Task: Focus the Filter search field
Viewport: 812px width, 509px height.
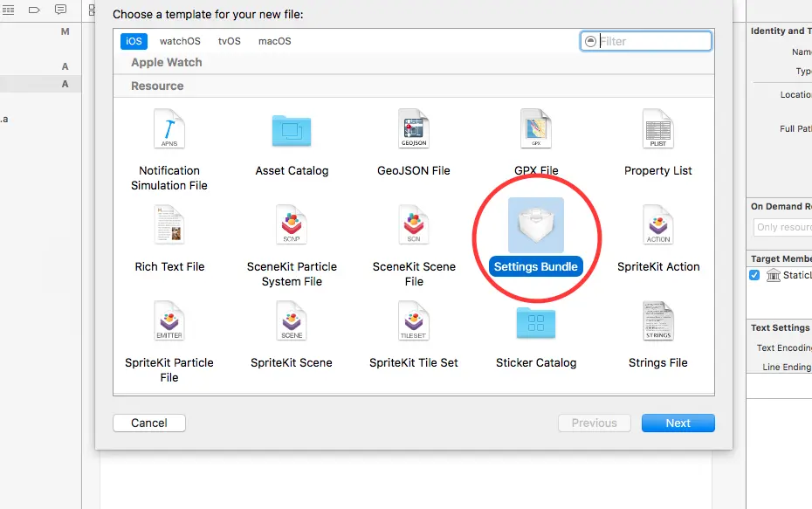Action: 646,41
